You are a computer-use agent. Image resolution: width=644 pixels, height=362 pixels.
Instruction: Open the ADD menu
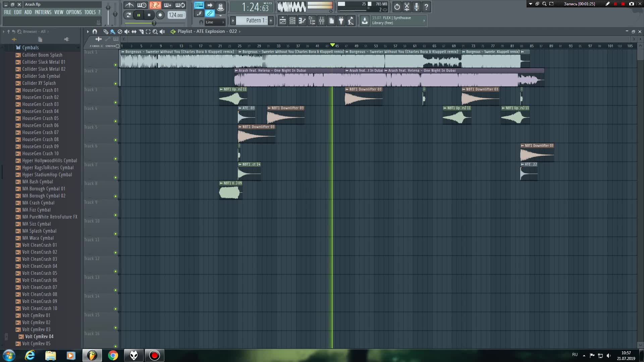(28, 12)
